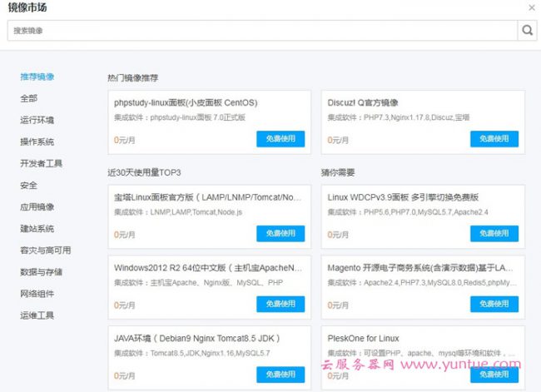Open 操作系统 category
This screenshot has width=541, height=392.
[x=37, y=141]
